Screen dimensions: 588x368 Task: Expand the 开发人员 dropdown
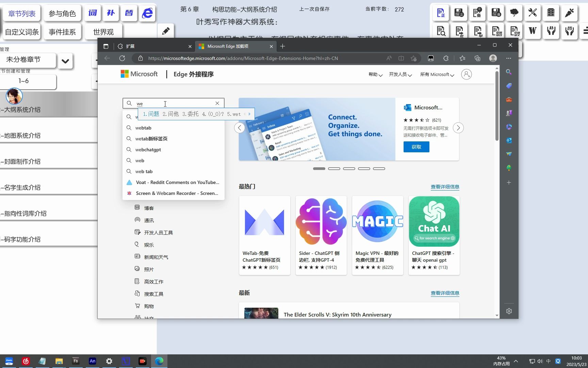(400, 75)
